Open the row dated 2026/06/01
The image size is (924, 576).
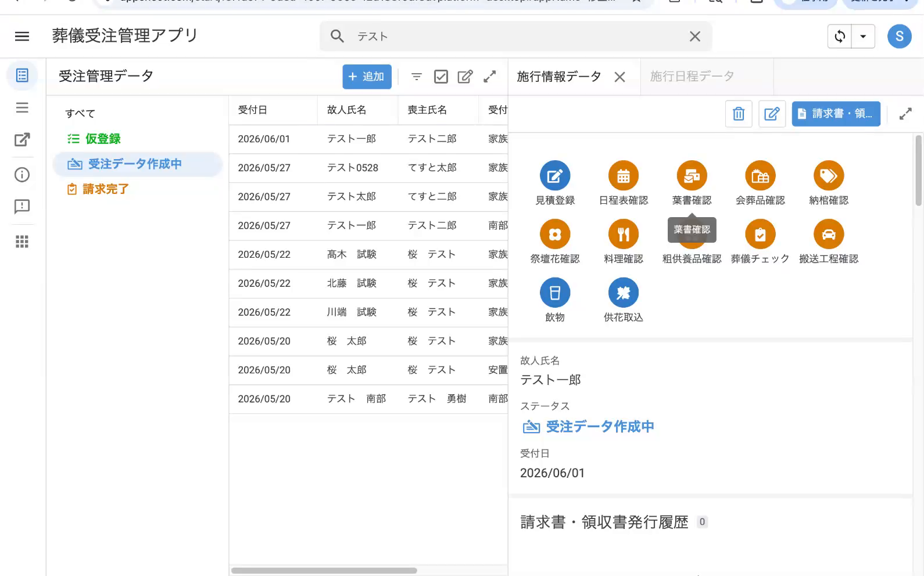368,139
